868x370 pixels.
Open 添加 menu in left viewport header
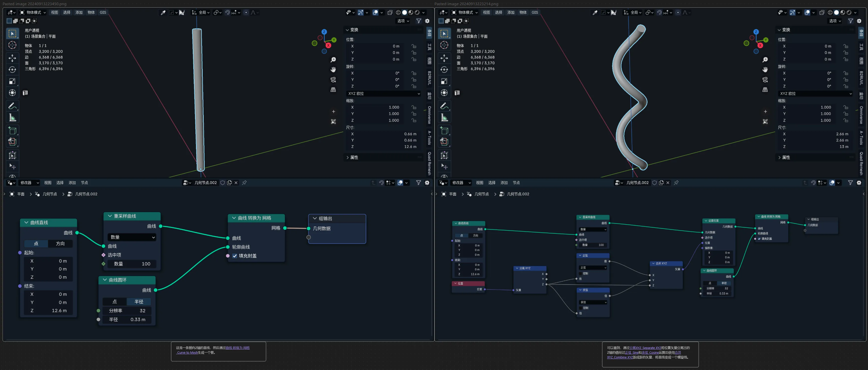click(x=79, y=12)
